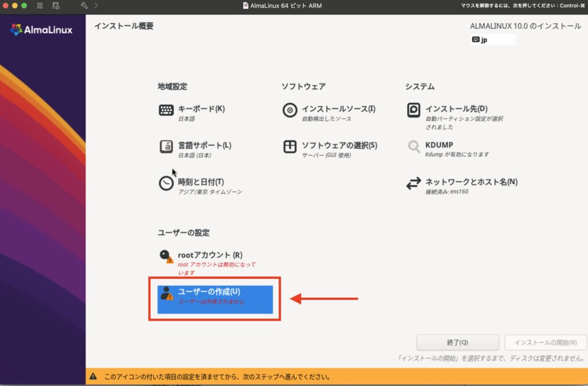Click the AlmaLinux logo in the sidebar
The height and width of the screenshot is (386, 588).
[41, 30]
